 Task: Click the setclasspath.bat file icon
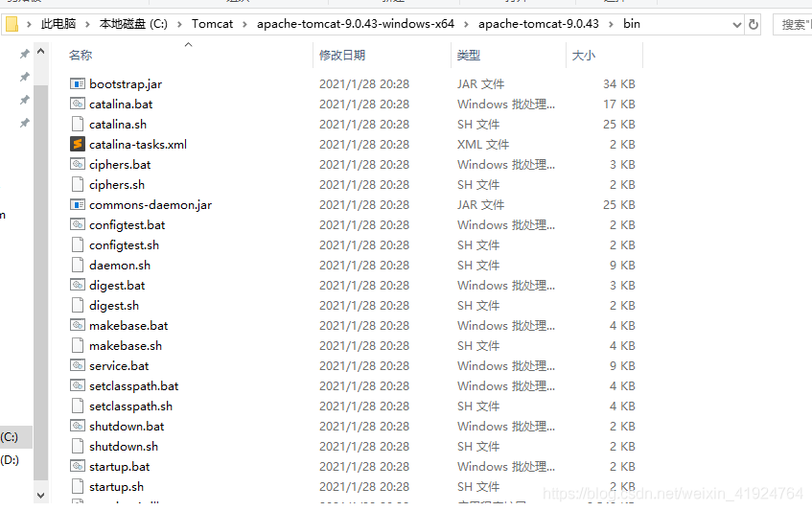77,385
